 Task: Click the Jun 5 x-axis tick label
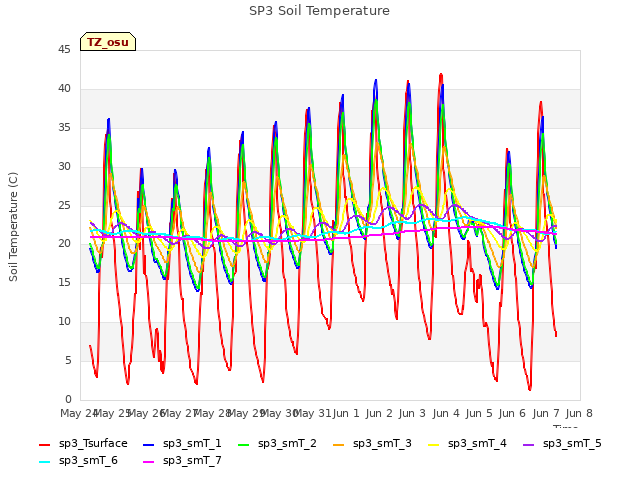[479, 414]
